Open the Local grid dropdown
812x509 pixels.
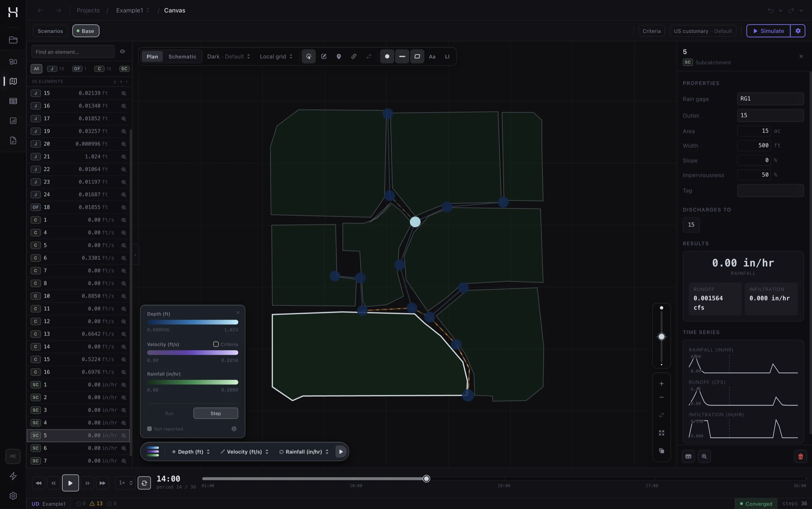(276, 56)
